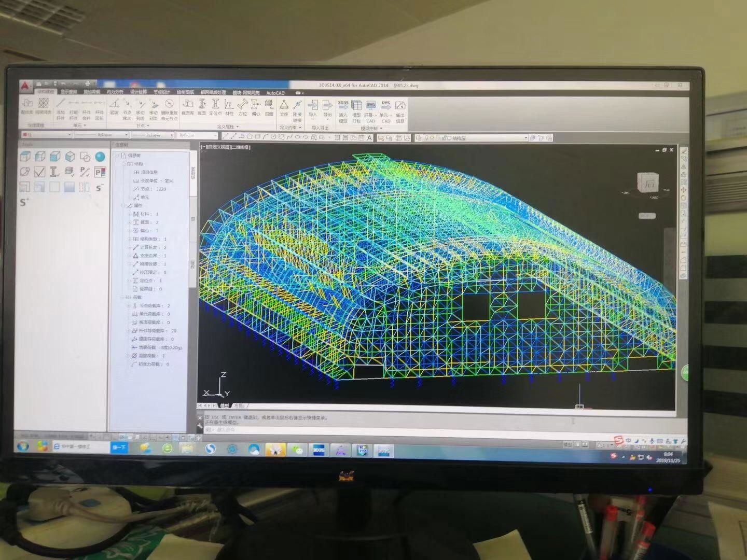Image resolution: width=747 pixels, height=560 pixels.
Task: Open the 材性 material property tool
Action: [x=229, y=107]
